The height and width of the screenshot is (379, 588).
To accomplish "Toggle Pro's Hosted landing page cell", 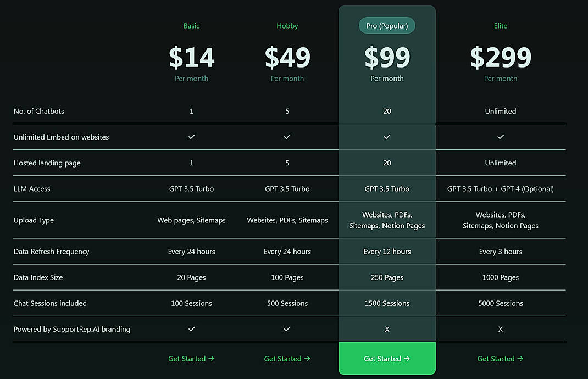I will coord(387,163).
